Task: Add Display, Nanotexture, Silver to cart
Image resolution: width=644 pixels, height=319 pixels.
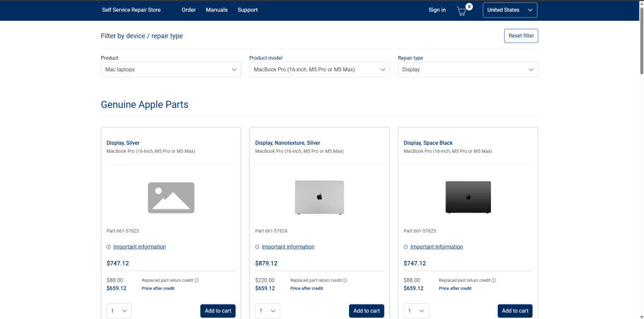Action: (x=367, y=311)
